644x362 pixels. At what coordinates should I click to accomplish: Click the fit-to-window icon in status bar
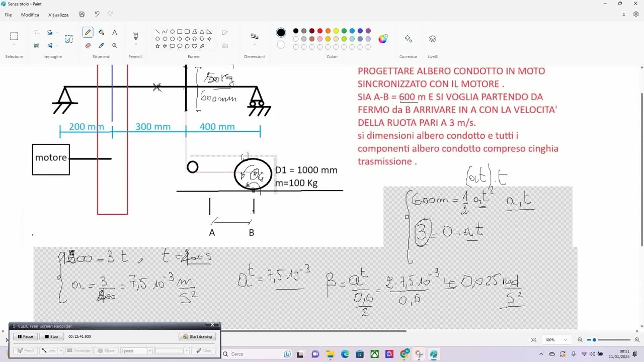533,340
